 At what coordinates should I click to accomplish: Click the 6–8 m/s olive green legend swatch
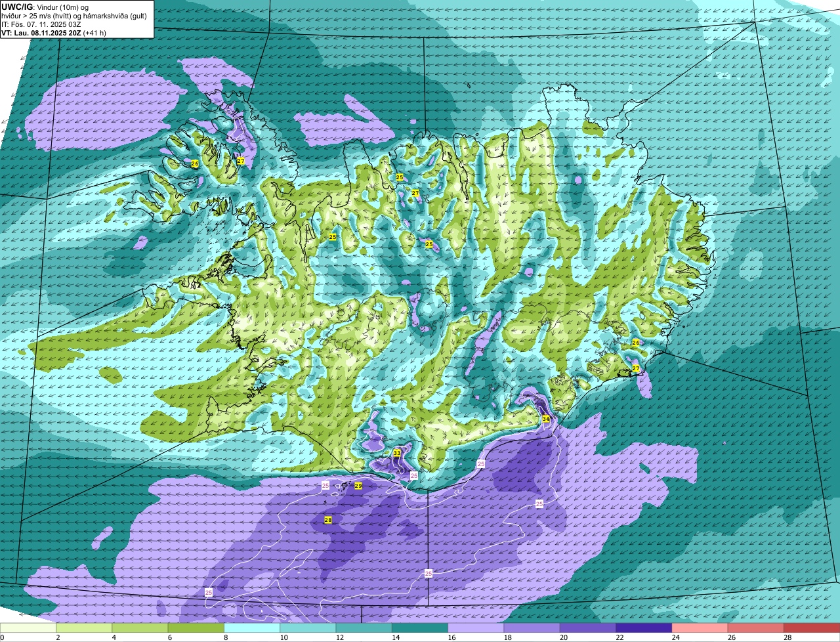[x=196, y=628]
